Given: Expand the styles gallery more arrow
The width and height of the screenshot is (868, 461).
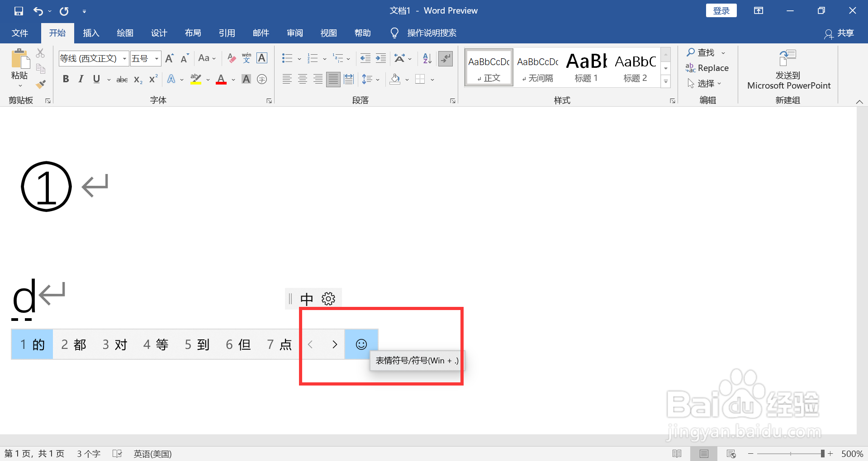Looking at the screenshot, I should click(x=666, y=82).
